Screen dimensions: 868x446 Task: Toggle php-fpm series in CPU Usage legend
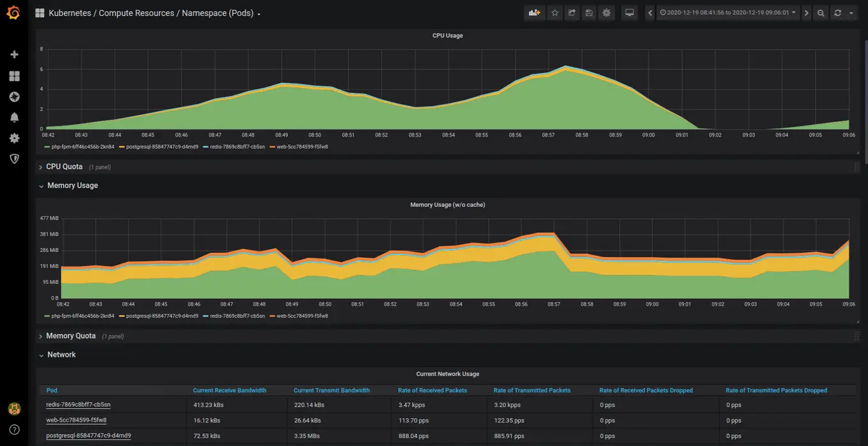tap(83, 147)
